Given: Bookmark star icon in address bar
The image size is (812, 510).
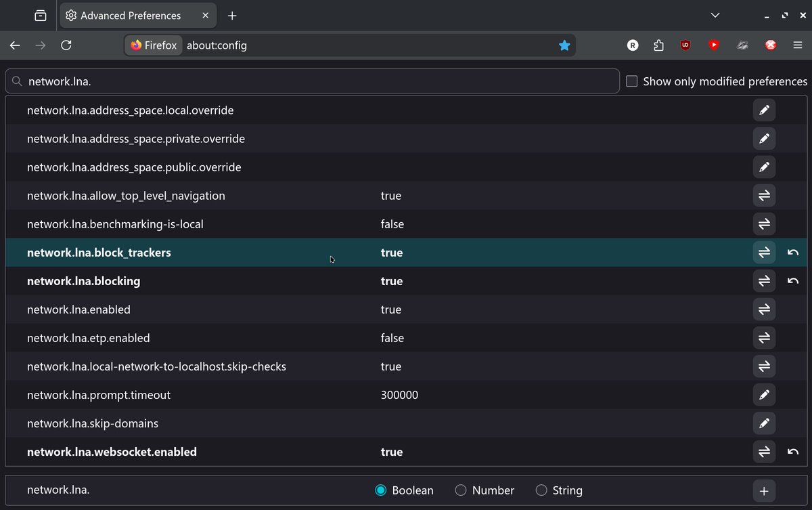Looking at the screenshot, I should tap(564, 45).
